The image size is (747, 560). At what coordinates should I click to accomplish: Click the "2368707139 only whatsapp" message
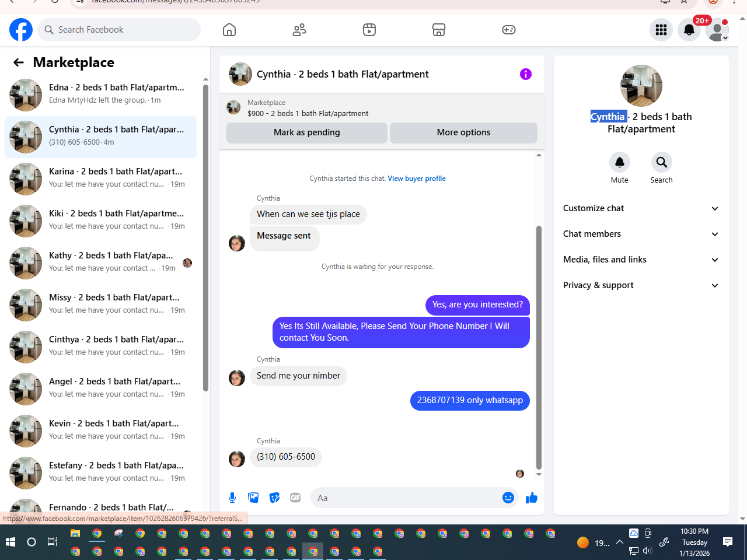click(x=470, y=400)
